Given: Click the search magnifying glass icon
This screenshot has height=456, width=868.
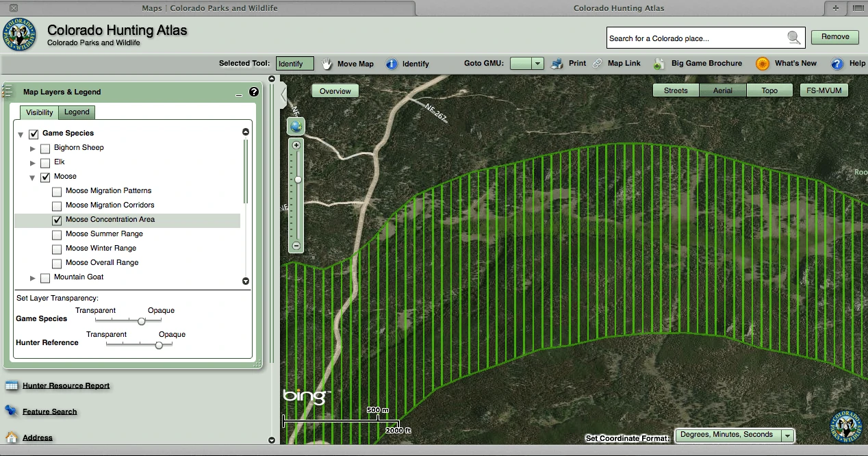Looking at the screenshot, I should coord(794,38).
